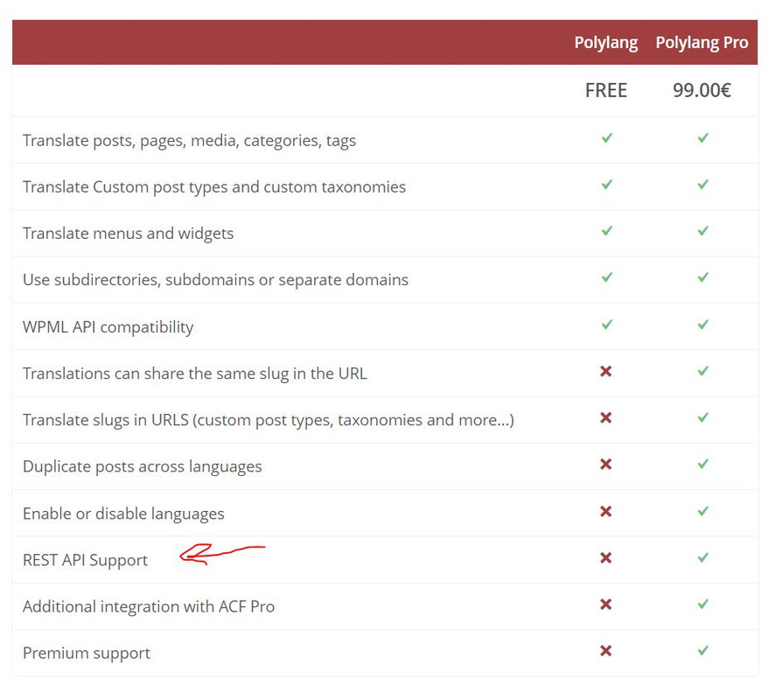
Task: Click Polylang red cross for Translate slugs row
Action: pyautogui.click(x=606, y=417)
